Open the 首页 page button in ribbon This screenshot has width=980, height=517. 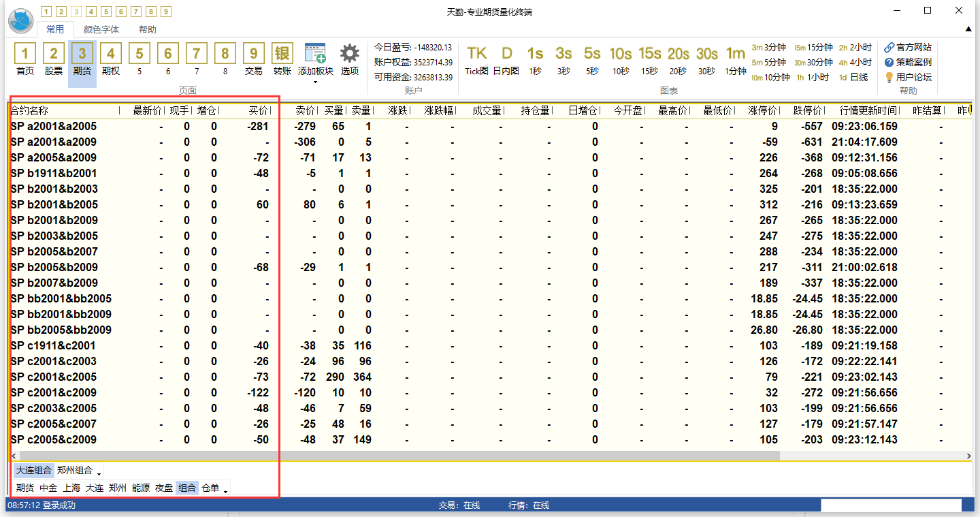25,60
